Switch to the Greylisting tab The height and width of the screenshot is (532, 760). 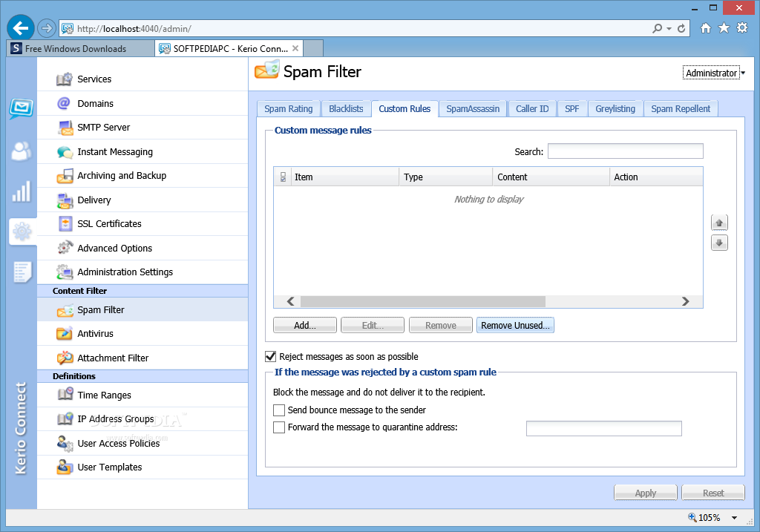(x=615, y=109)
